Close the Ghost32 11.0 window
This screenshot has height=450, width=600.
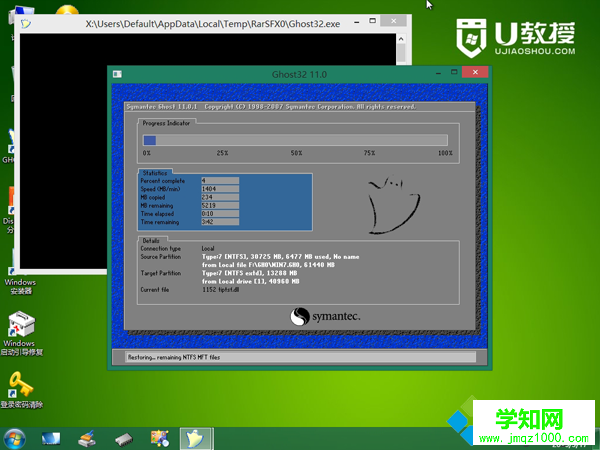(x=475, y=72)
